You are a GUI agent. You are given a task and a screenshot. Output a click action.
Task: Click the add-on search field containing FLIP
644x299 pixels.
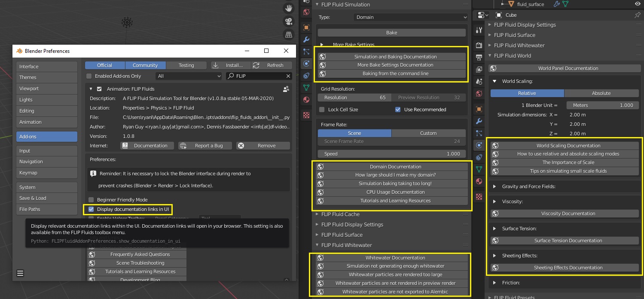(259, 76)
